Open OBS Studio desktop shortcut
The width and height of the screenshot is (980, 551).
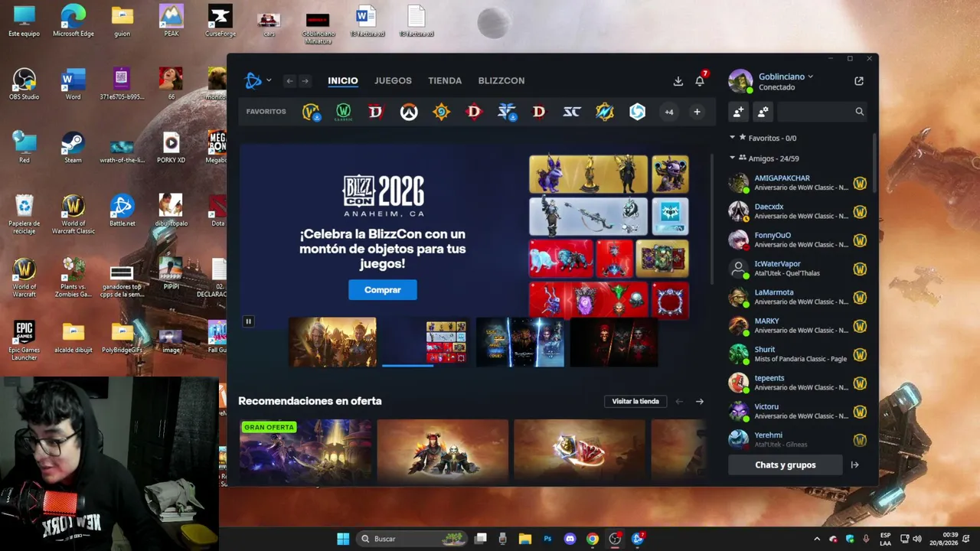(24, 84)
